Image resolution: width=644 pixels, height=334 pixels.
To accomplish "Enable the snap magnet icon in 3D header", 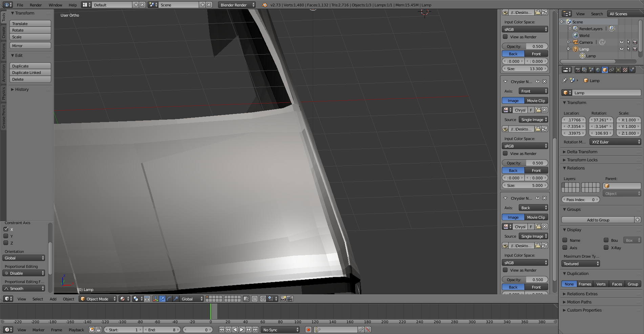I will 263,299.
